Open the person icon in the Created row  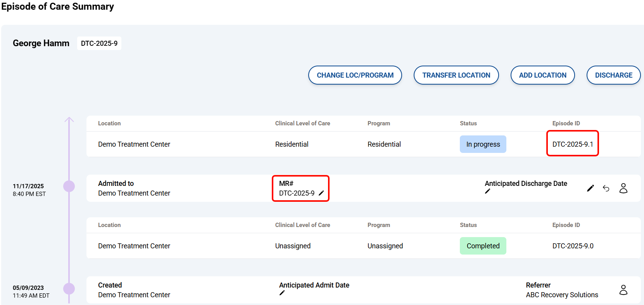(x=623, y=290)
